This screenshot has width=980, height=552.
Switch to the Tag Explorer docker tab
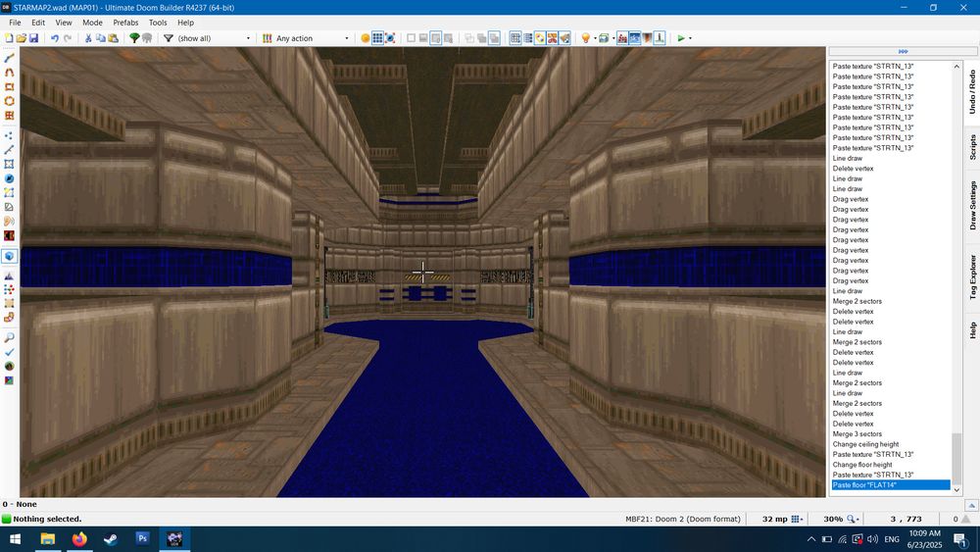(x=972, y=276)
